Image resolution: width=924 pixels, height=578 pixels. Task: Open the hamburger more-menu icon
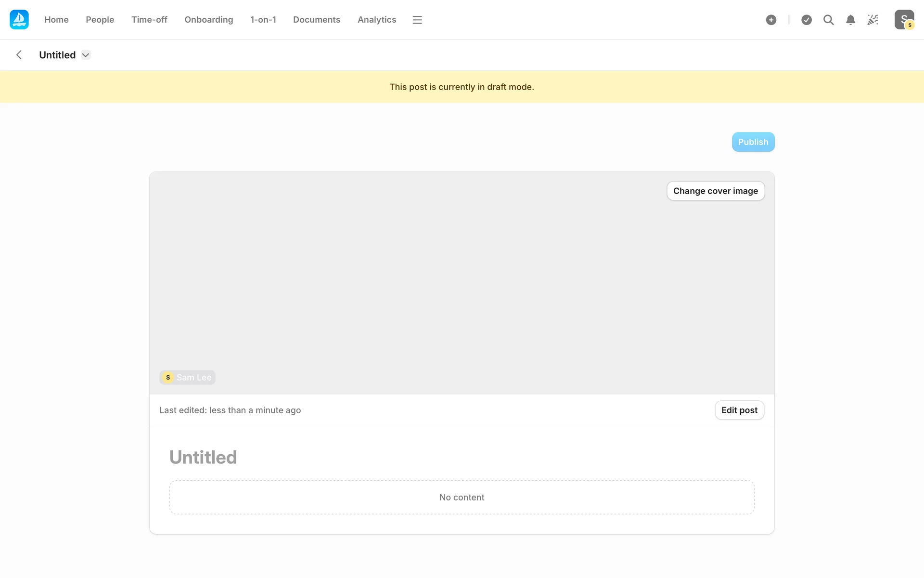click(x=417, y=20)
